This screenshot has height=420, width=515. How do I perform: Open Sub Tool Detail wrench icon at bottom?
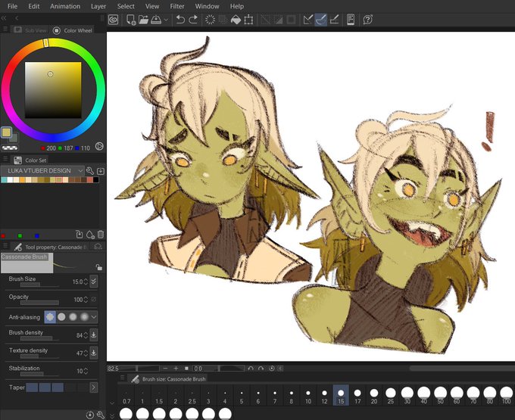101,415
